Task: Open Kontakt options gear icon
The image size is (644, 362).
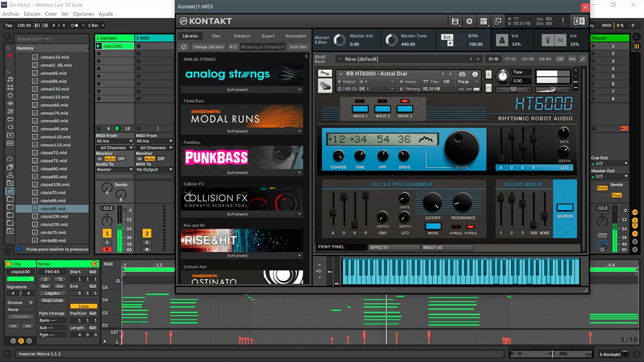Action: (470, 21)
